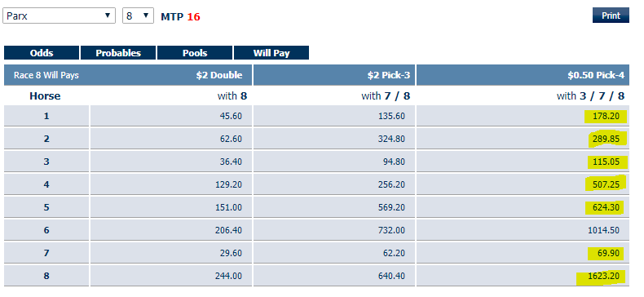
Task: Select the highlighted 69.90 payout
Action: pyautogui.click(x=606, y=253)
